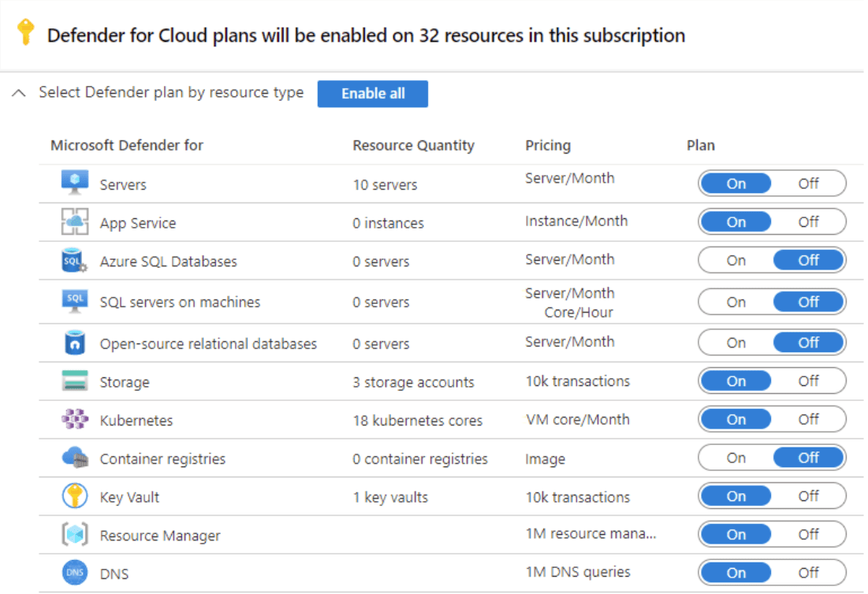Viewport: 868px width, 594px height.
Task: Click the Azure SQL Databases icon
Action: (x=75, y=260)
